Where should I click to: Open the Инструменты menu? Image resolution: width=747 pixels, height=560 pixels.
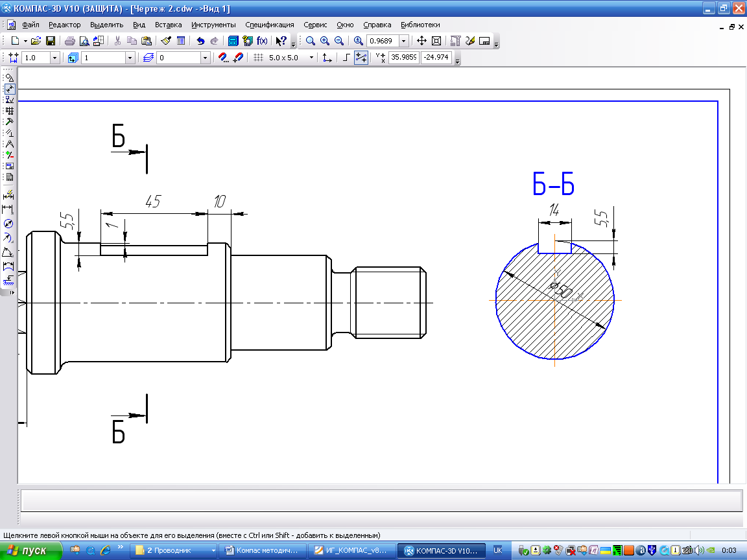pyautogui.click(x=213, y=25)
